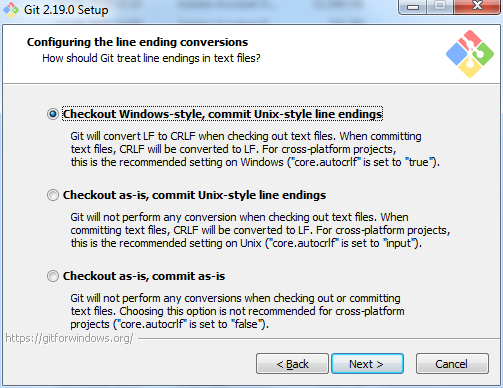The height and width of the screenshot is (388, 503).
Task: Click the description mentioning autocrlf set to 'input'
Action: [260, 230]
